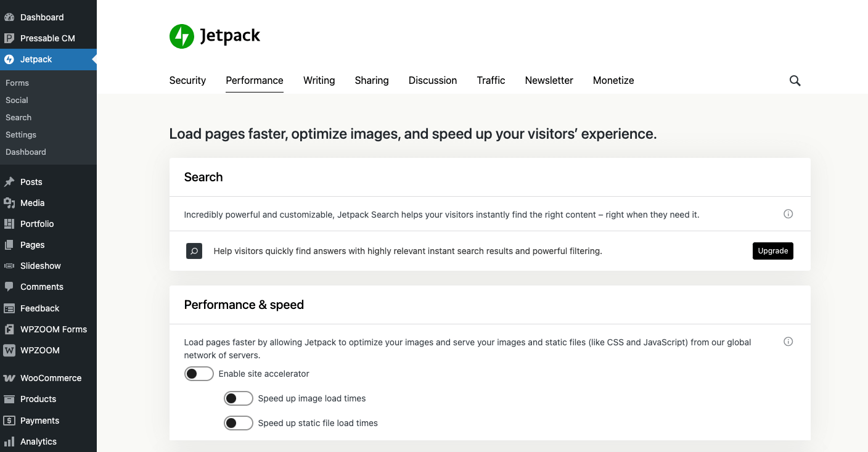
Task: Select the Monetize tab
Action: [613, 81]
